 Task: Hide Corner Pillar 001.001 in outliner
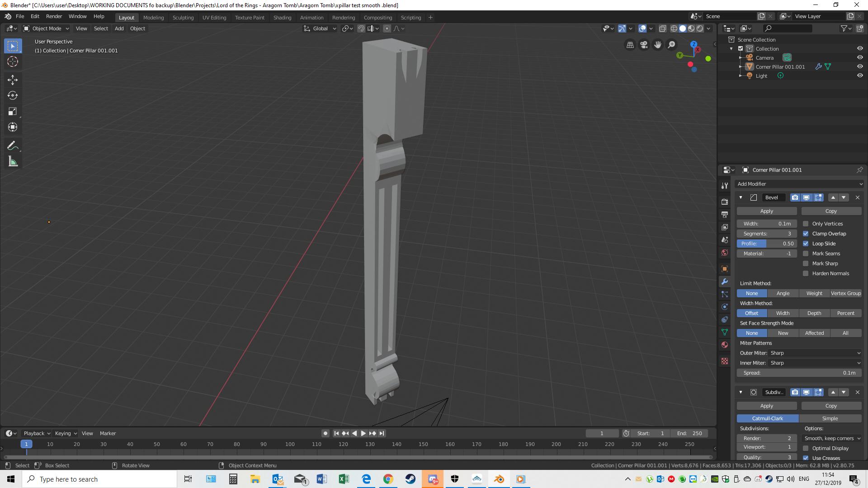[x=860, y=66]
